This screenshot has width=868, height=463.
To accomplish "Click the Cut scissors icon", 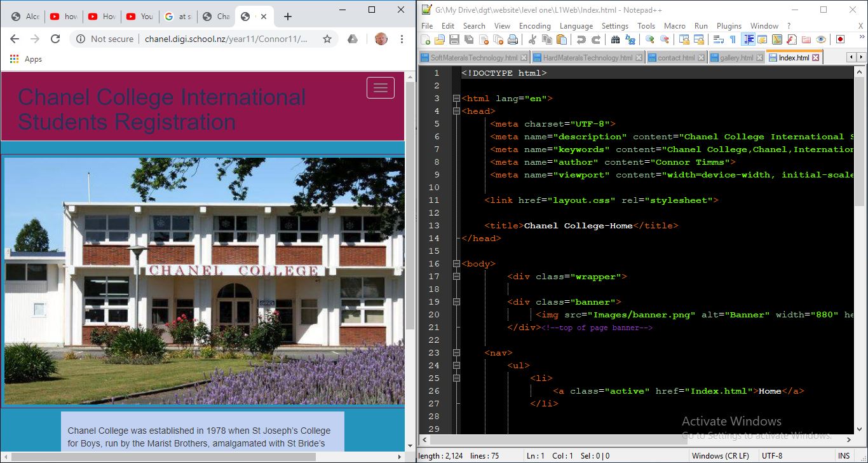I will point(532,39).
